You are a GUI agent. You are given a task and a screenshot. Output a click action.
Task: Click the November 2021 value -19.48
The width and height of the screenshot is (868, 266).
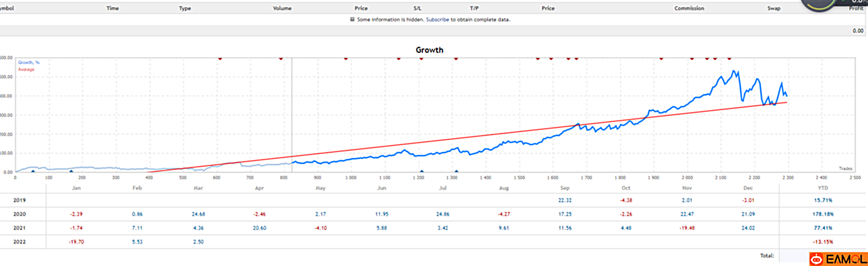(687, 228)
